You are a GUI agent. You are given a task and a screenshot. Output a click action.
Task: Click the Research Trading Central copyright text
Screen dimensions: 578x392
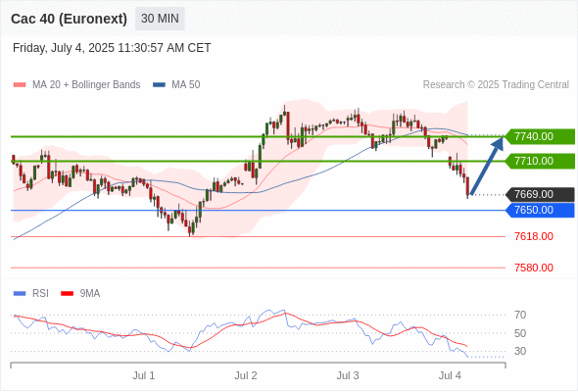[x=496, y=85]
